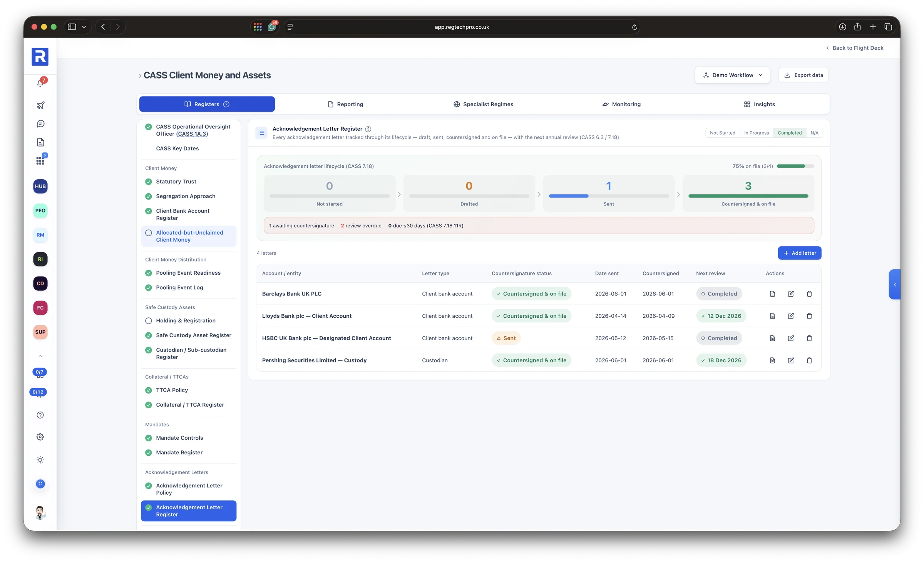Viewport: 924px width, 562px height.
Task: View the Barclays Bank UK PLC letter document
Action: (772, 294)
